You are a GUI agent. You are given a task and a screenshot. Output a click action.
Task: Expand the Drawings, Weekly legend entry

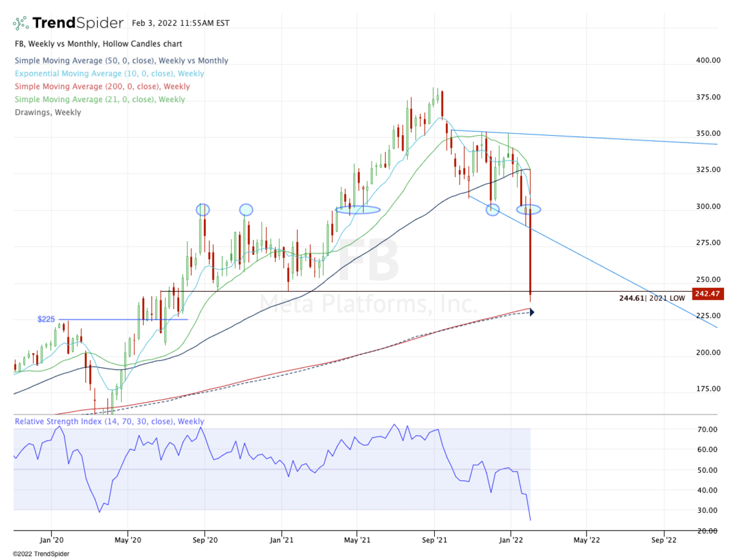[48, 112]
